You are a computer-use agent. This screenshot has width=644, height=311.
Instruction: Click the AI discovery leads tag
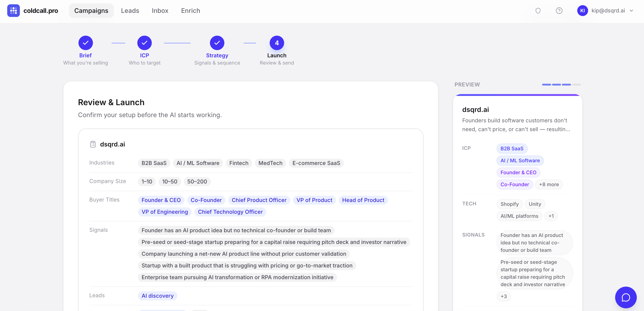click(x=157, y=296)
